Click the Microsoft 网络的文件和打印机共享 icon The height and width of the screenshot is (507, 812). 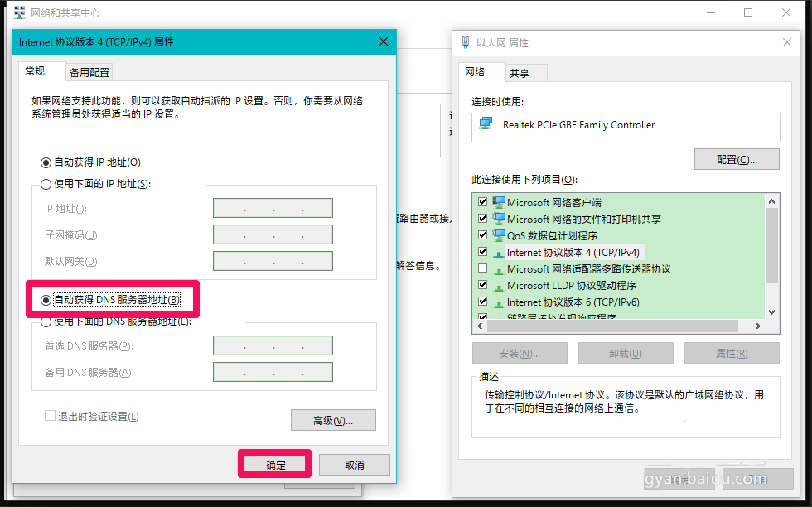tap(499, 219)
